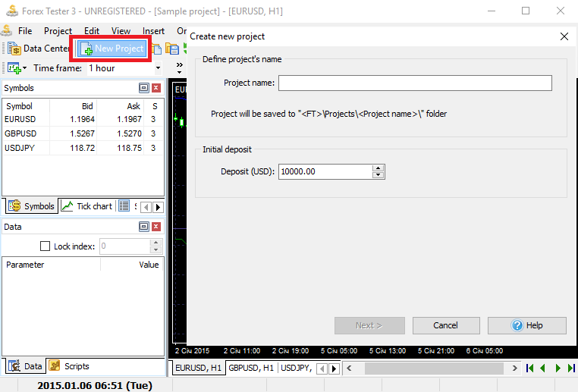This screenshot has width=578, height=392.
Task: Click chart tabs right arrow
Action: 334,368
